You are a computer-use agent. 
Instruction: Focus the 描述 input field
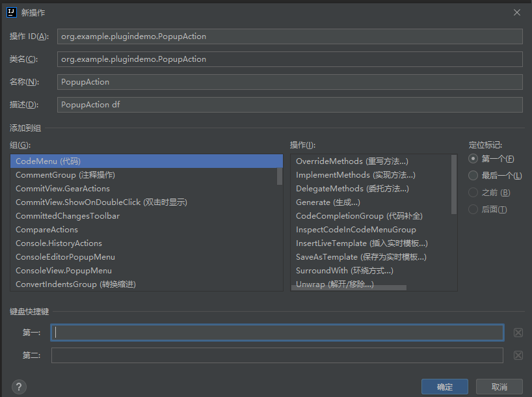290,105
